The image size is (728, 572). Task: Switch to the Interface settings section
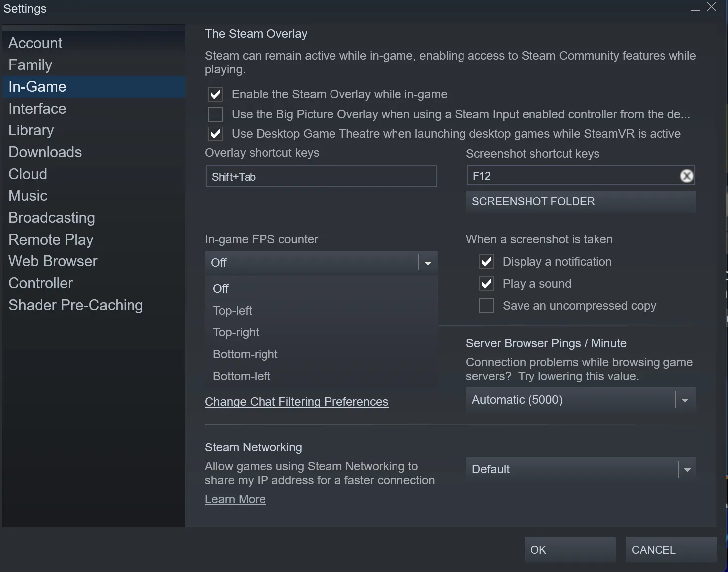tap(37, 108)
